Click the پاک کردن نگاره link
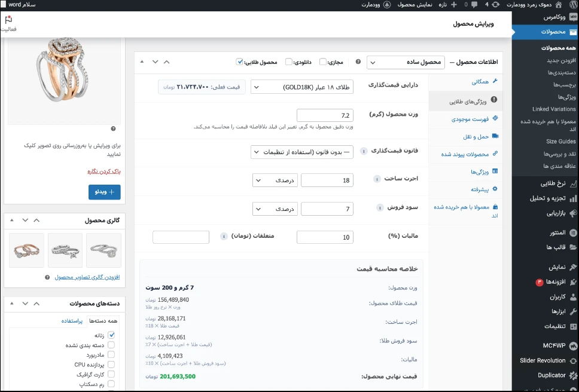Image resolution: width=579 pixels, height=392 pixels. click(x=104, y=171)
